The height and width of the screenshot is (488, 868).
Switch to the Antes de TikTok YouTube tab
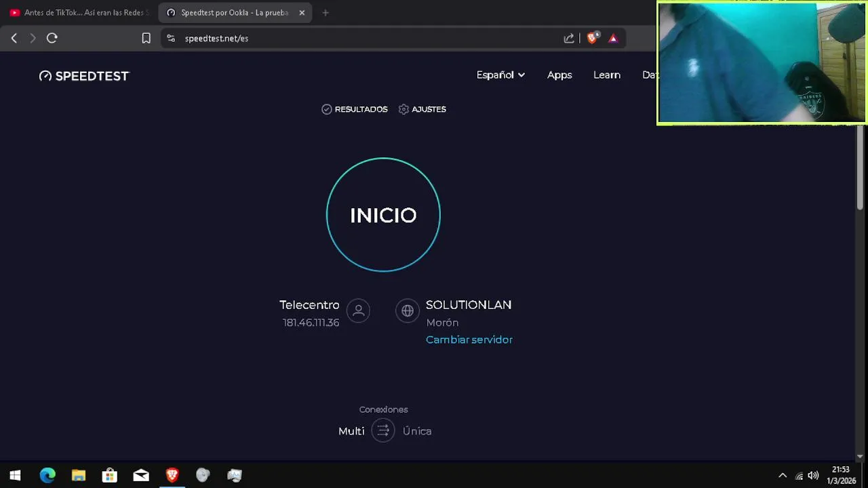click(x=79, y=13)
